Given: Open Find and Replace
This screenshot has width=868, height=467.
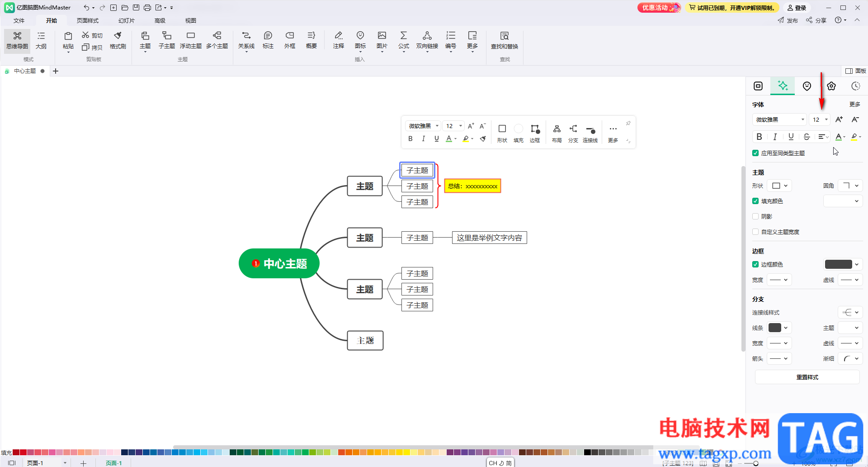Looking at the screenshot, I should [x=505, y=41].
